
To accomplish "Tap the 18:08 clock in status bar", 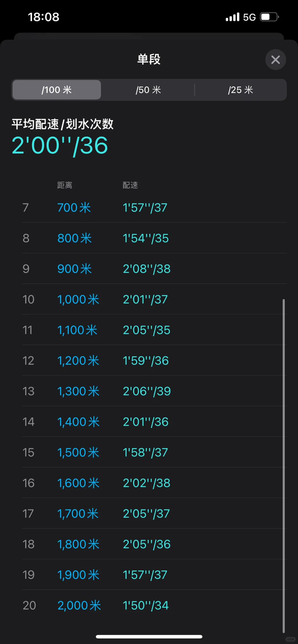I will pos(44,17).
